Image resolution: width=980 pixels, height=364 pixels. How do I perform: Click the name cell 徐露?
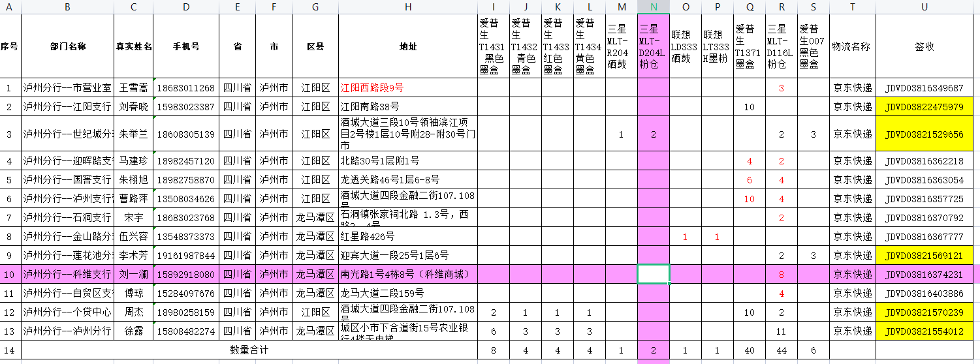pyautogui.click(x=133, y=331)
